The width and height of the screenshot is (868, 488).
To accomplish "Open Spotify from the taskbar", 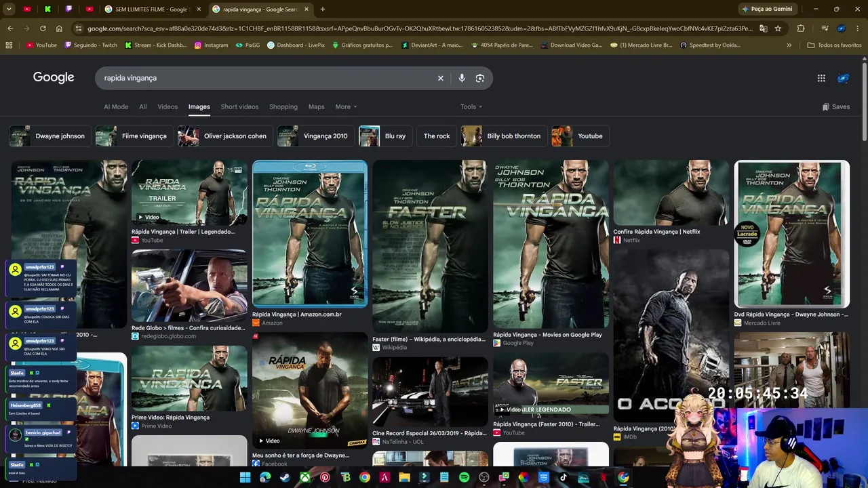I will tap(464, 477).
